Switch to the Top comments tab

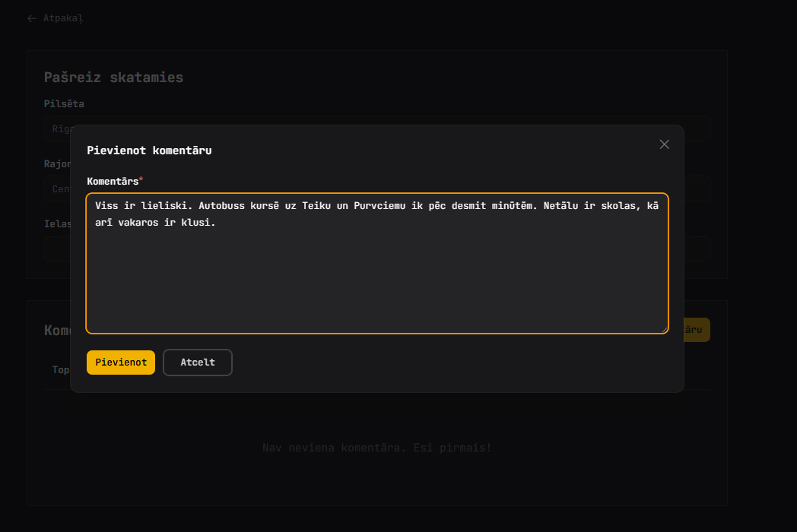pos(60,370)
